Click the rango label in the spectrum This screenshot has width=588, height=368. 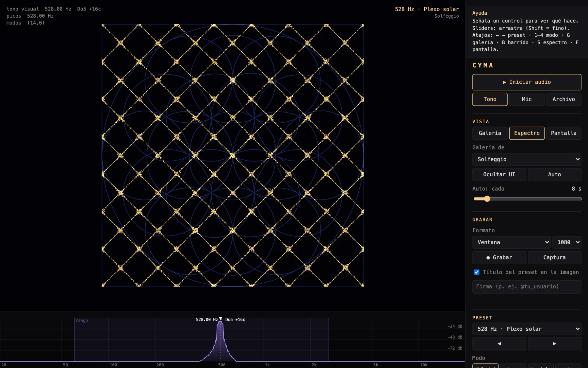coord(82,321)
